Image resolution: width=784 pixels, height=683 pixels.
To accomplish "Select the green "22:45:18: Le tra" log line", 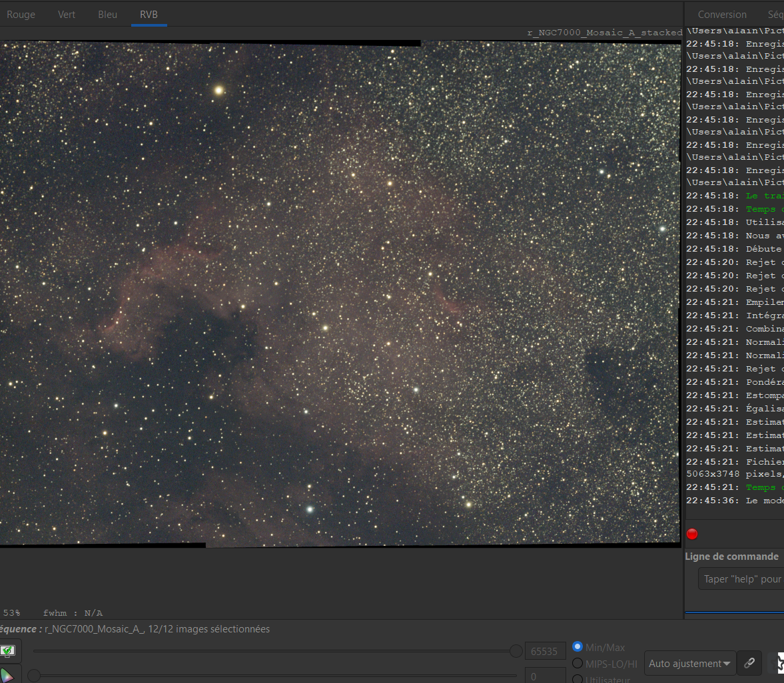I will tap(735, 196).
